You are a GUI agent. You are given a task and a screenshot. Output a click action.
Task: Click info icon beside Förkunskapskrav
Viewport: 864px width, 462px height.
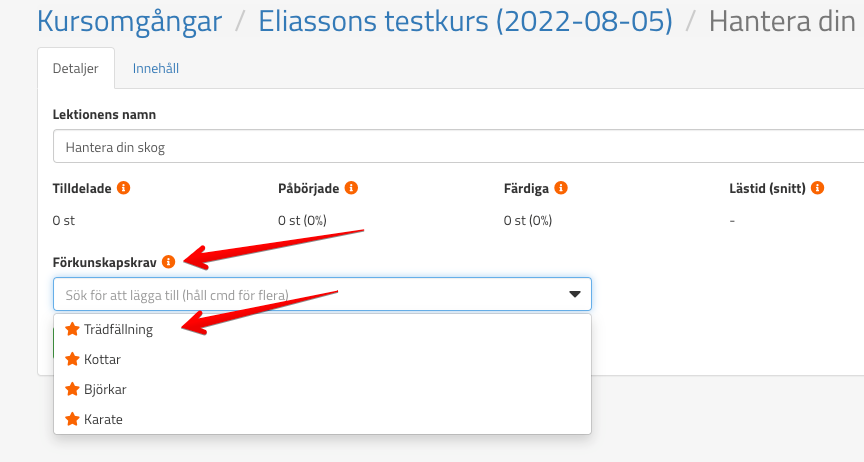168,262
